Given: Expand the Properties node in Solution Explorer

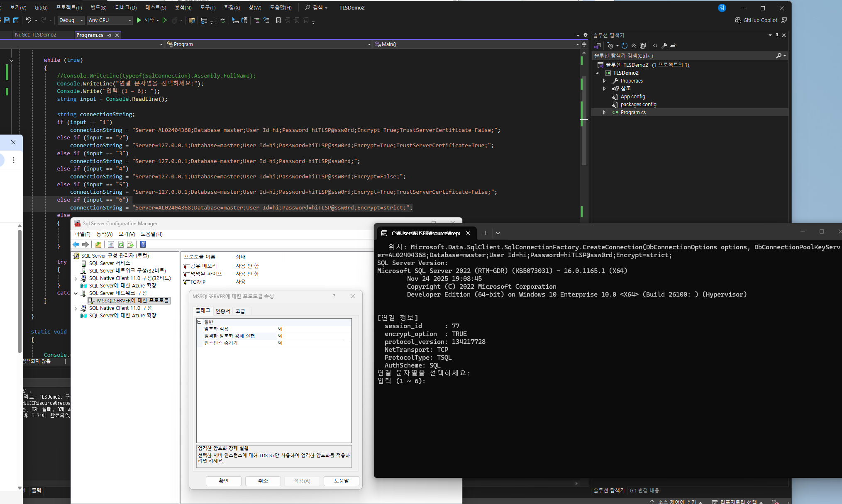Looking at the screenshot, I should pos(604,81).
